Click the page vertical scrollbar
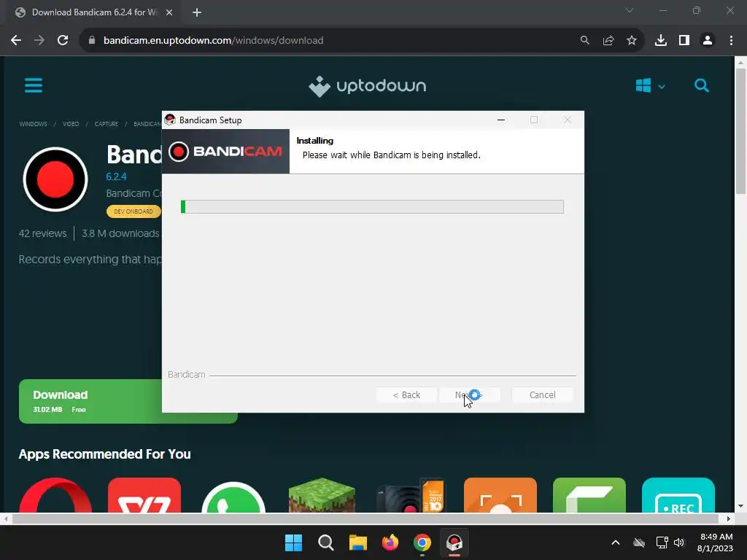747x560 pixels. tap(740, 131)
